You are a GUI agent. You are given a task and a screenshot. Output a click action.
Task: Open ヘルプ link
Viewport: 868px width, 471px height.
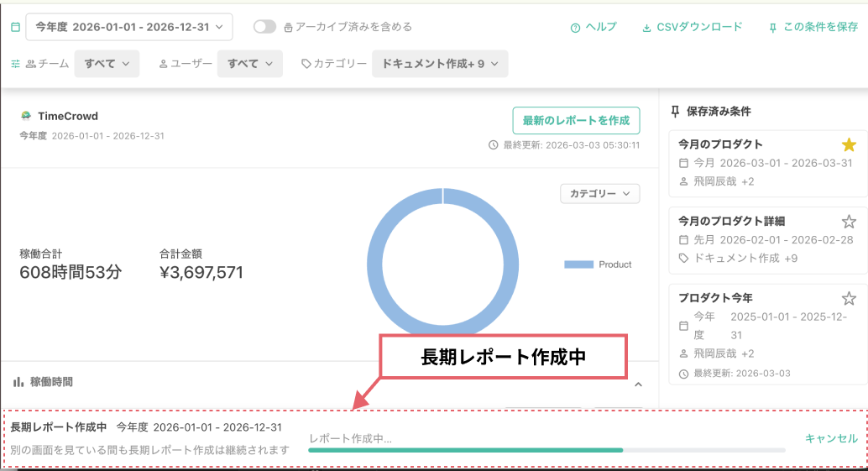click(x=600, y=27)
